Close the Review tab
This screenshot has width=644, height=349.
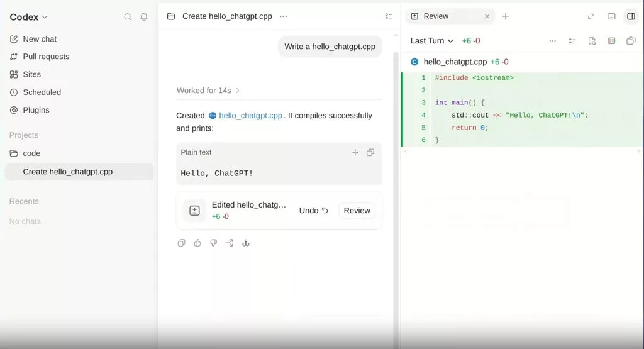coord(487,16)
